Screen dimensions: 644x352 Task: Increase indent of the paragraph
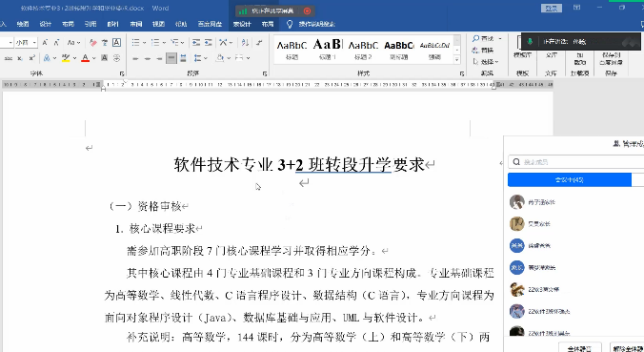[209, 42]
